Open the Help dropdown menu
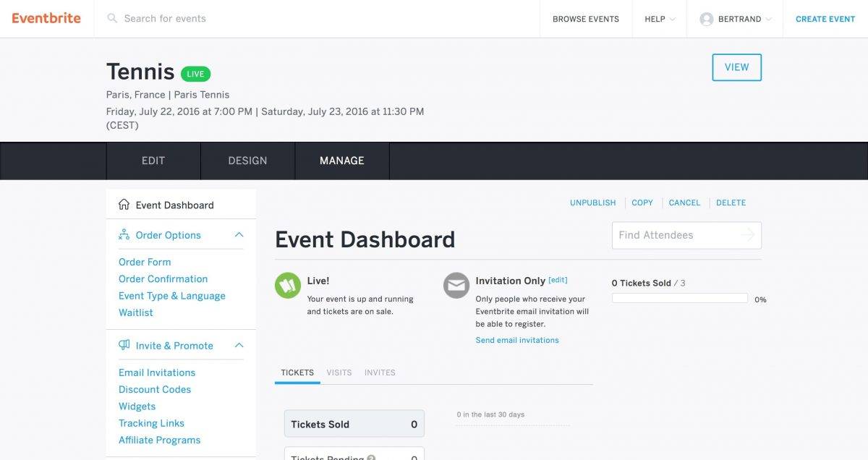The width and height of the screenshot is (868, 460). pyautogui.click(x=659, y=20)
